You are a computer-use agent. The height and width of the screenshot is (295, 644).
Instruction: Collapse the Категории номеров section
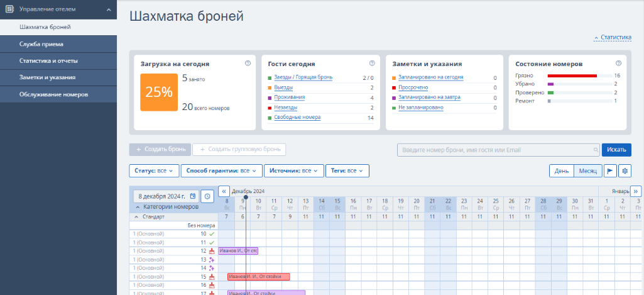[138, 207]
